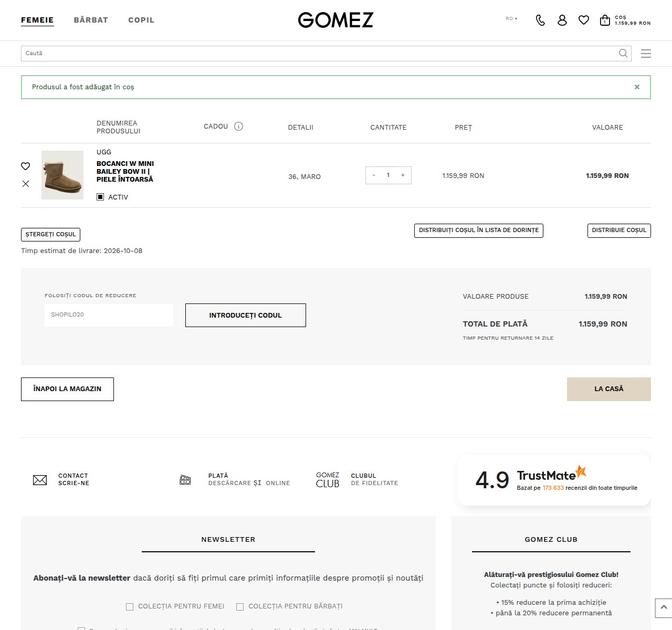Click the 'Plată descărcare și online' link
Viewport: 672px width, 630px height.
[249, 479]
